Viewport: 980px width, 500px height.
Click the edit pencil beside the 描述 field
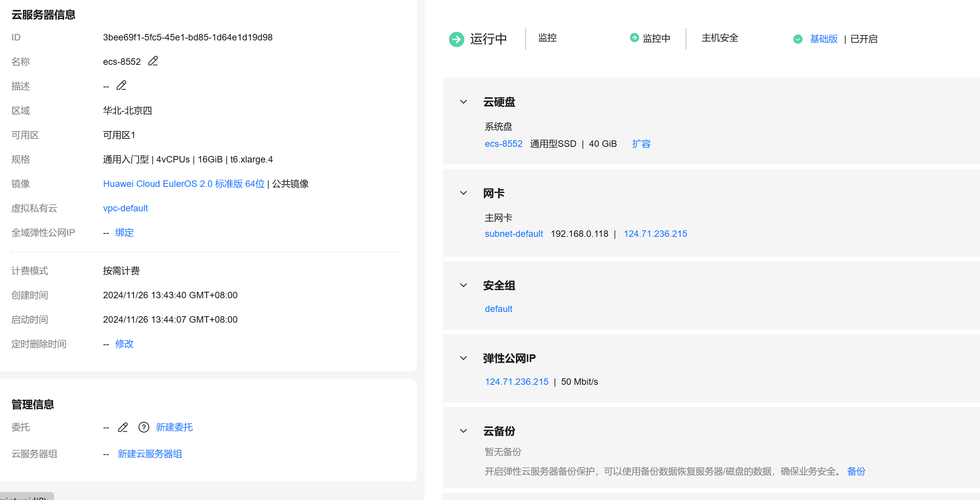121,85
